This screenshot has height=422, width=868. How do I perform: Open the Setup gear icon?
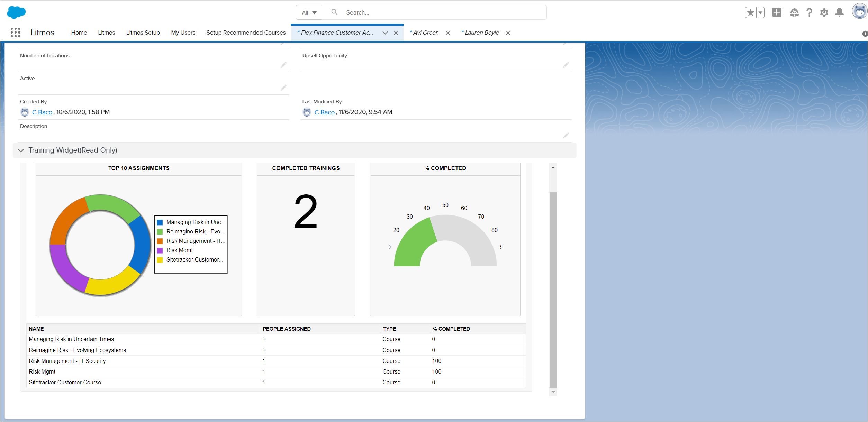[824, 13]
